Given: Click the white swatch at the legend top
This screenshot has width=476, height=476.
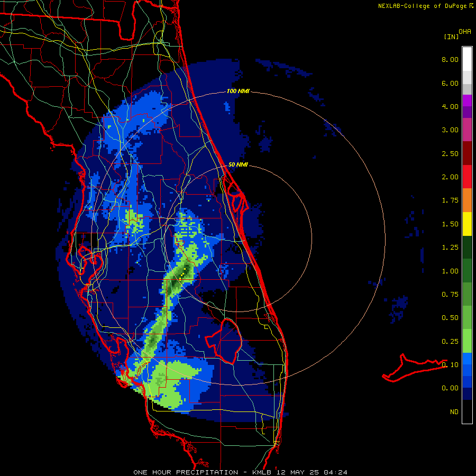Looking at the screenshot, I should click(467, 59).
